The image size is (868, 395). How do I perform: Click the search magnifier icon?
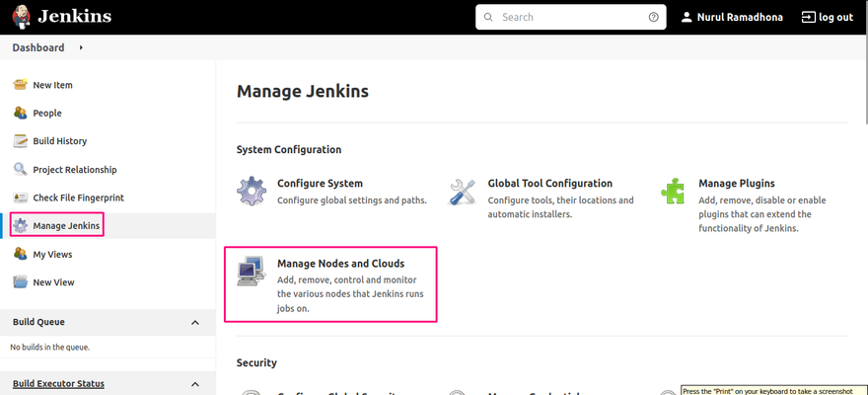pyautogui.click(x=488, y=17)
